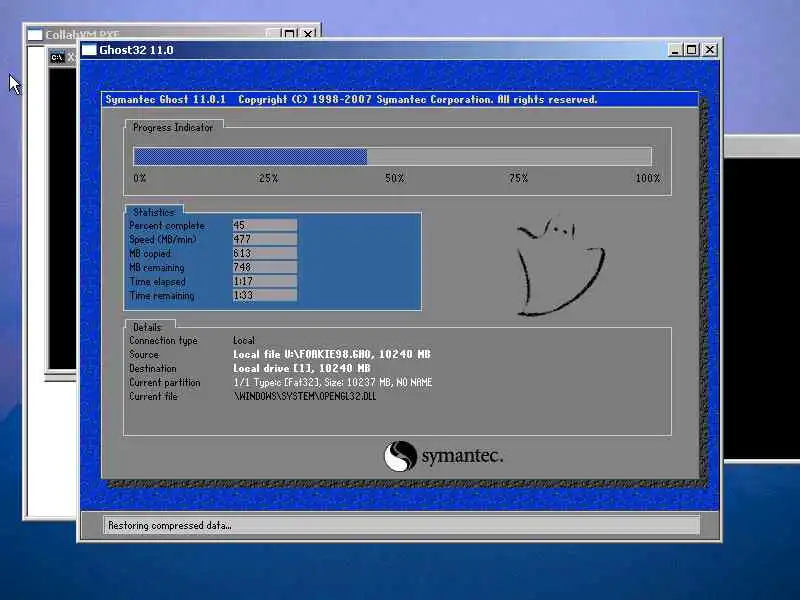
Task: Click source file U:\FORKIE98.GHO text
Action: tap(332, 354)
